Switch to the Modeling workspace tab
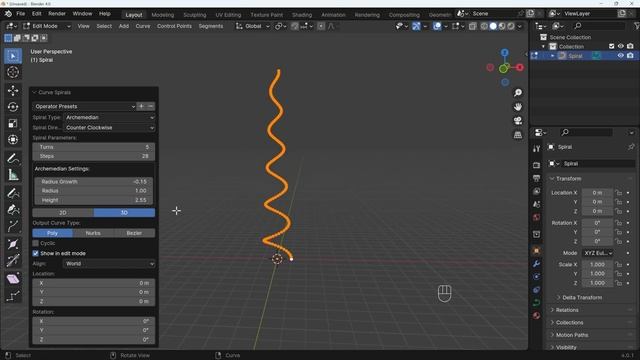This screenshot has height=360, width=640. tap(162, 15)
